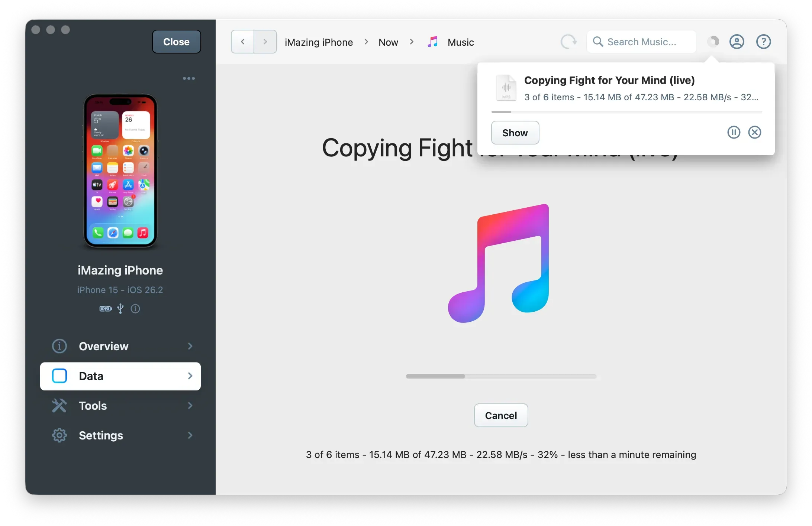Click the Show button in the popup
This screenshot has width=812, height=526.
pyautogui.click(x=515, y=133)
